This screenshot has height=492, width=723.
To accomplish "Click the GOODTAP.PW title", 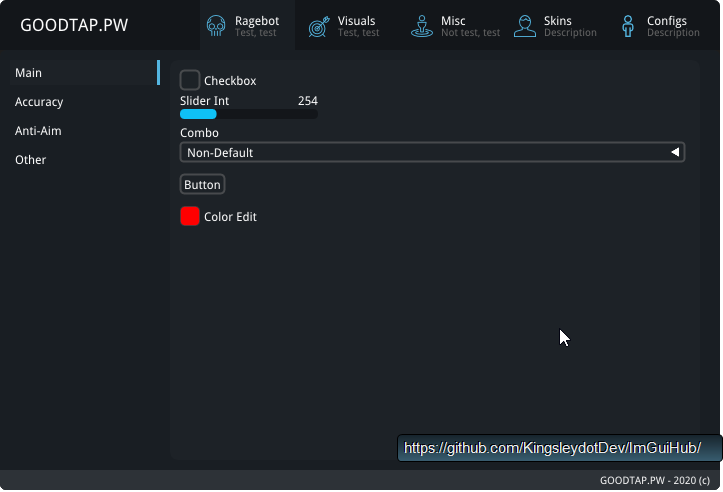I will tap(74, 25).
